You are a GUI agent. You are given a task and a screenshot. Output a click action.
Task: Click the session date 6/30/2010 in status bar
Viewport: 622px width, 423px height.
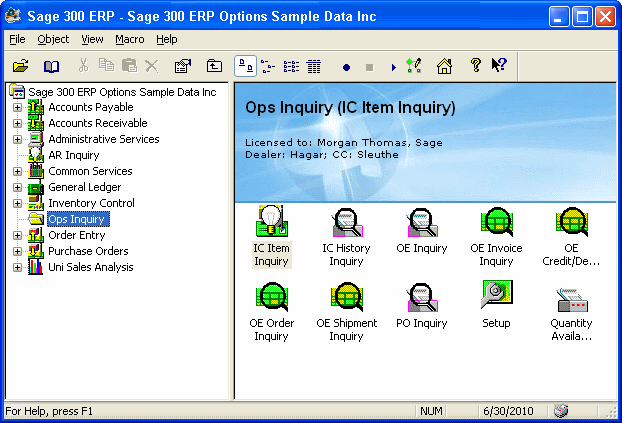(508, 411)
